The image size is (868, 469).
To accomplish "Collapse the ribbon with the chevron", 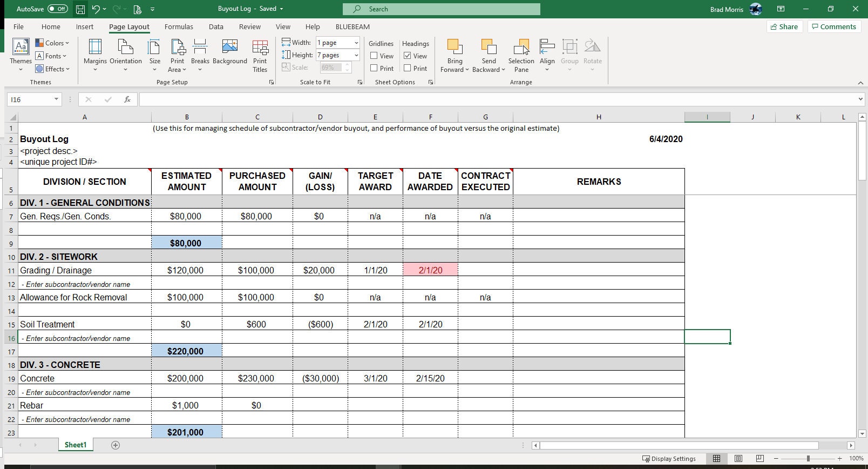I will tap(860, 83).
